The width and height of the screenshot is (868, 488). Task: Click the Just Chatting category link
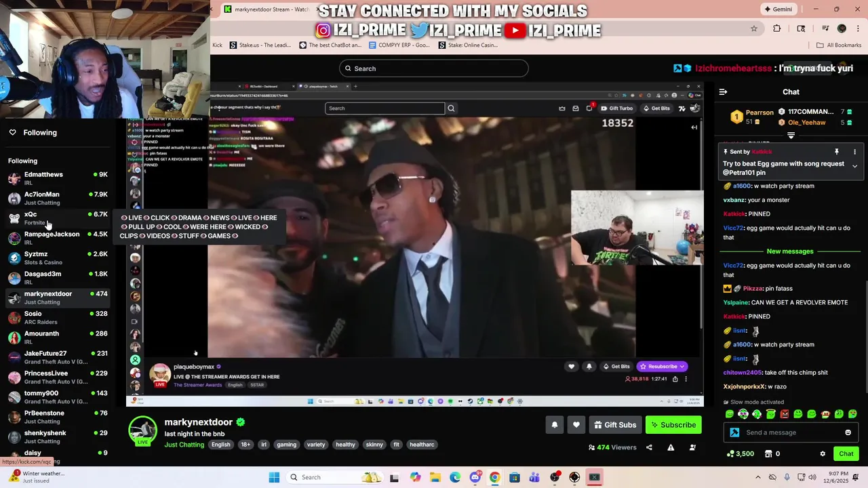(184, 445)
